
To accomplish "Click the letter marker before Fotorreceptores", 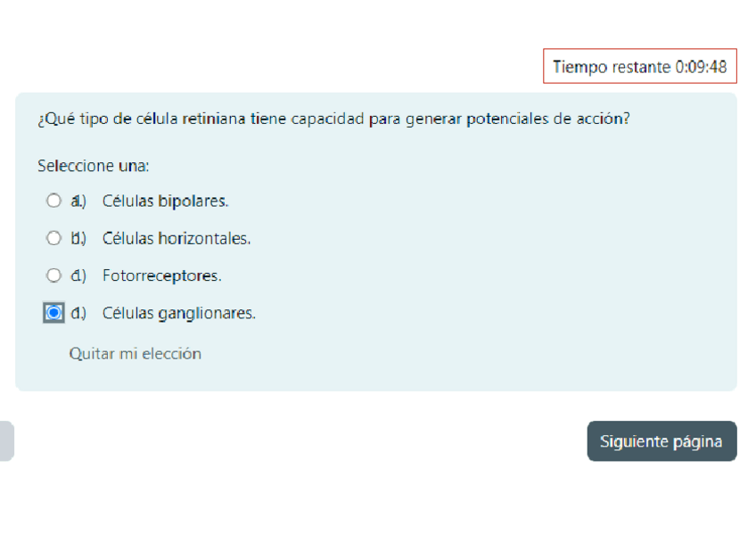I will pos(78,276).
